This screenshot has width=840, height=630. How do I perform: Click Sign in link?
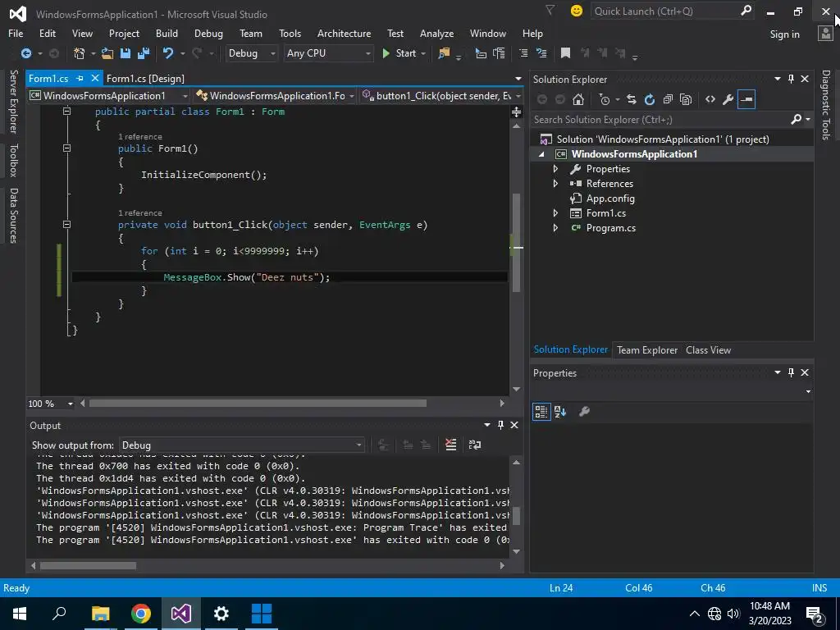[784, 34]
